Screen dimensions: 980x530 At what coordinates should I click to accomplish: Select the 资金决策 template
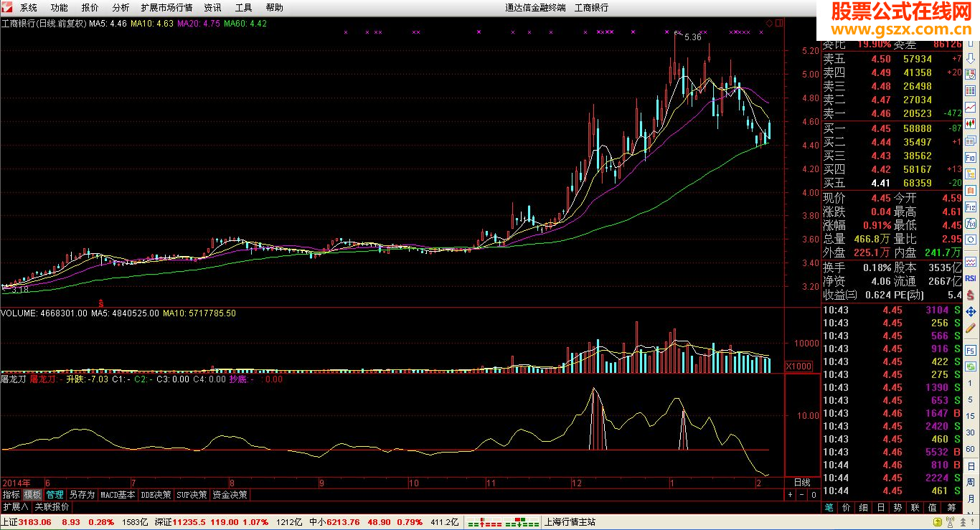pos(230,495)
